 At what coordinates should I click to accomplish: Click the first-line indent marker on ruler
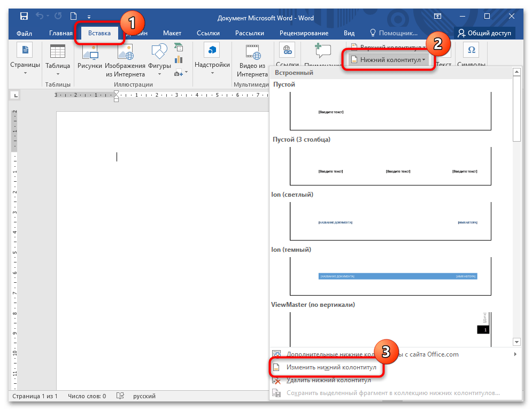click(117, 93)
